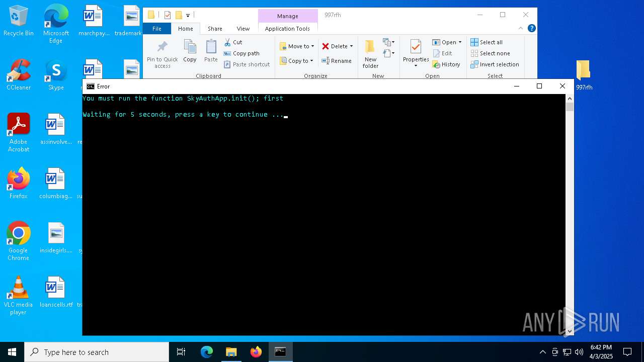Viewport: 644px width, 362px height.
Task: Click Pin to Quick access icon
Action: pos(162,47)
